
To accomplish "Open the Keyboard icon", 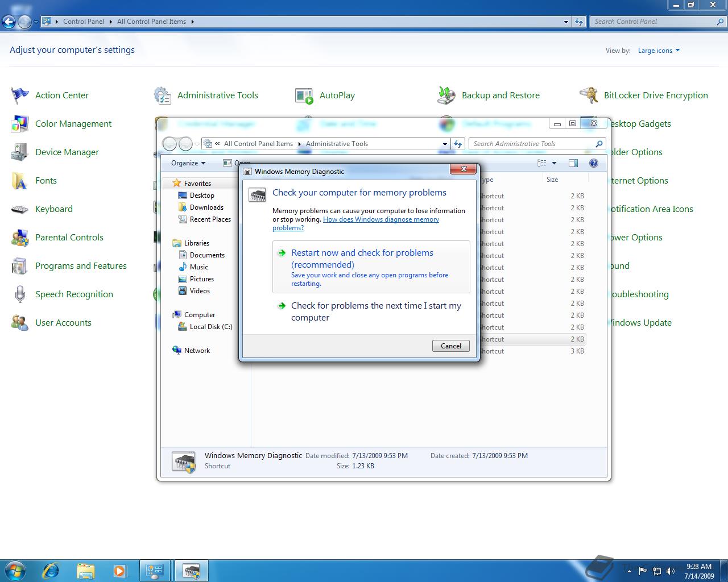I will click(20, 209).
